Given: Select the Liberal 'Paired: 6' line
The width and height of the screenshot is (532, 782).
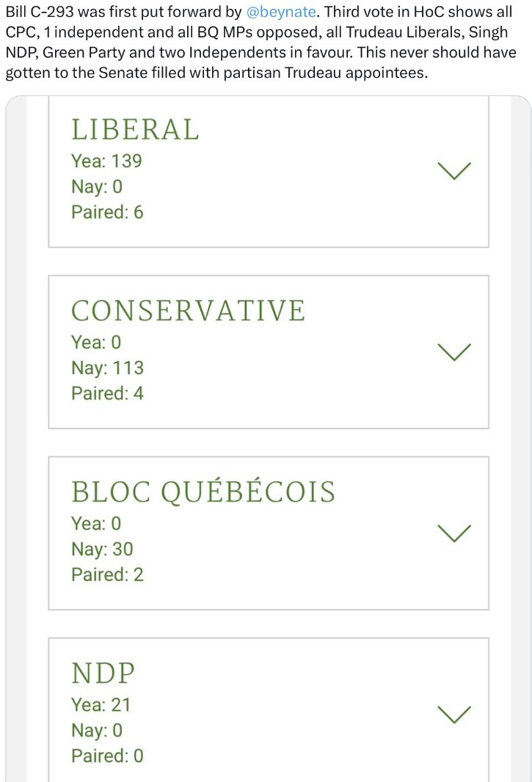Looking at the screenshot, I should 107,212.
